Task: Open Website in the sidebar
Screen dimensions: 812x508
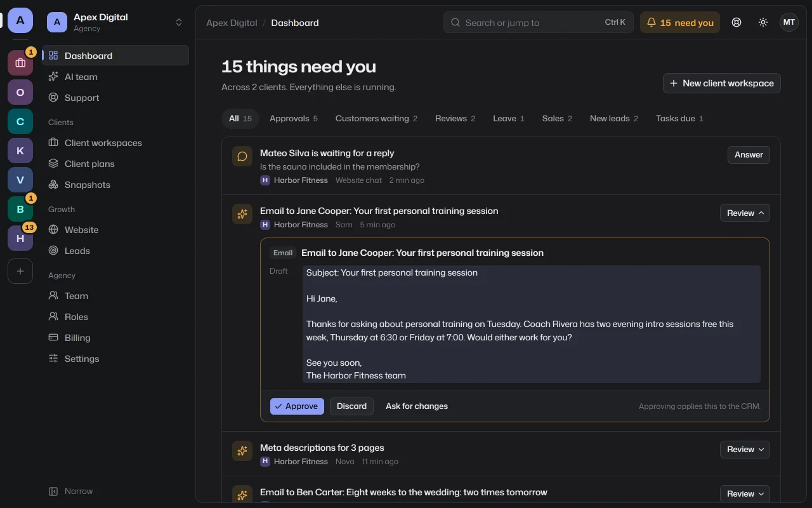Action: [115, 230]
